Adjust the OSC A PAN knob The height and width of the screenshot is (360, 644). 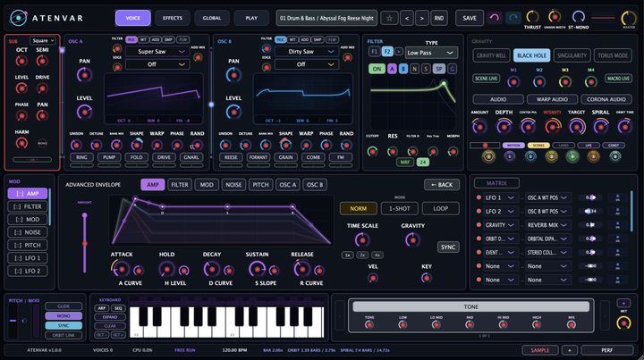pos(84,75)
